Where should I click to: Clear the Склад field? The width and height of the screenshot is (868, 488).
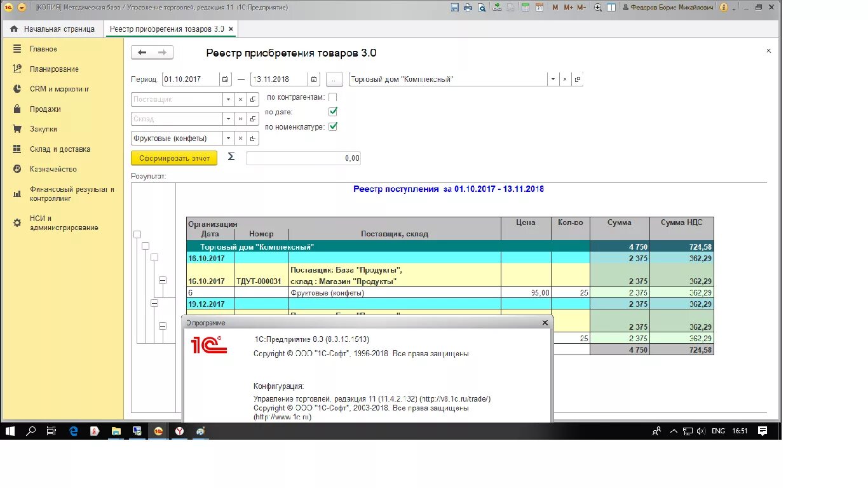[241, 119]
